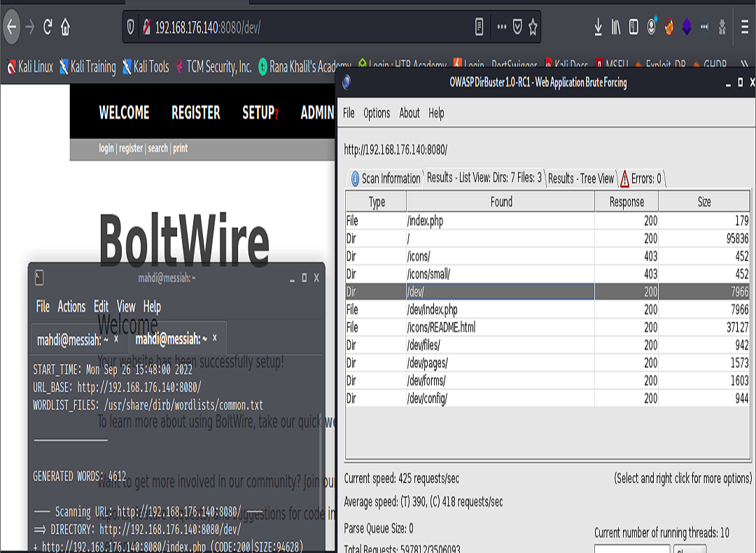756x553 pixels.
Task: Open page actions three-dot menu
Action: coord(502,27)
